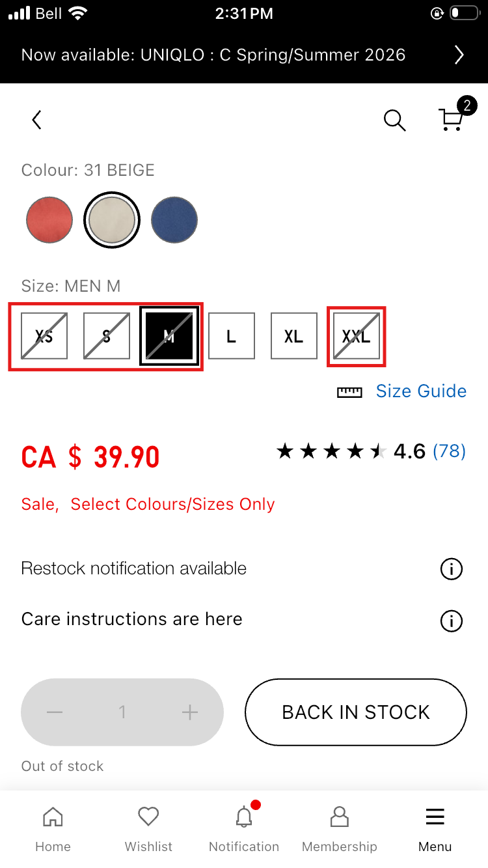Tap the minus quantity icon

(x=55, y=712)
